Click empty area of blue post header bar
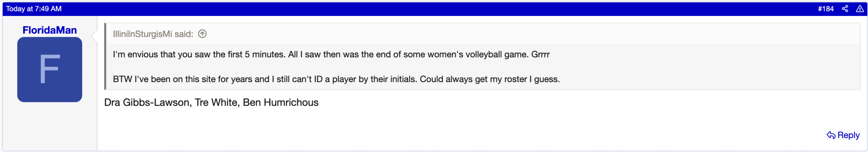 click(x=417, y=9)
